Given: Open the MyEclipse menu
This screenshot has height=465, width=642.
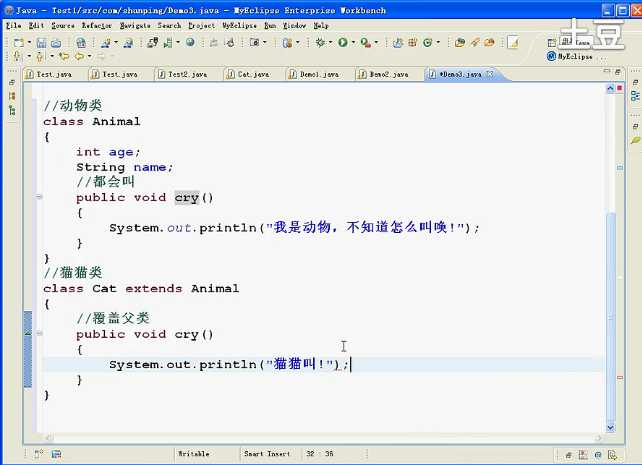Looking at the screenshot, I should [239, 25].
